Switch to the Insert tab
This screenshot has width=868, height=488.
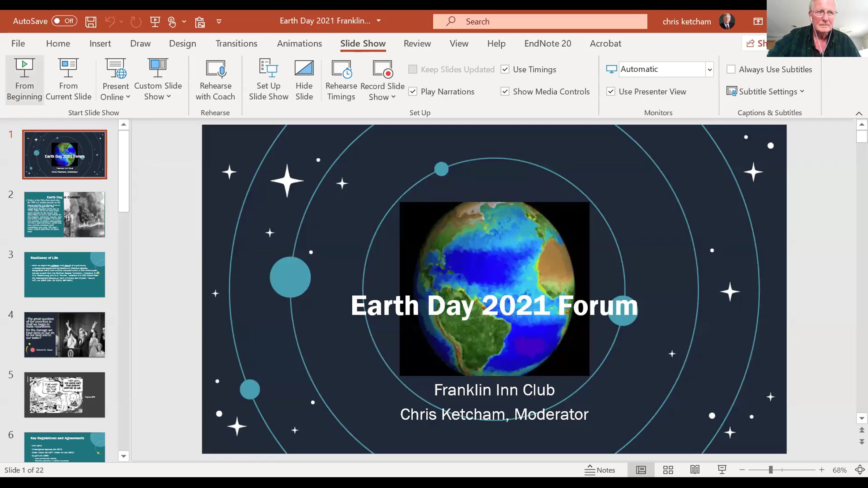pyautogui.click(x=100, y=44)
